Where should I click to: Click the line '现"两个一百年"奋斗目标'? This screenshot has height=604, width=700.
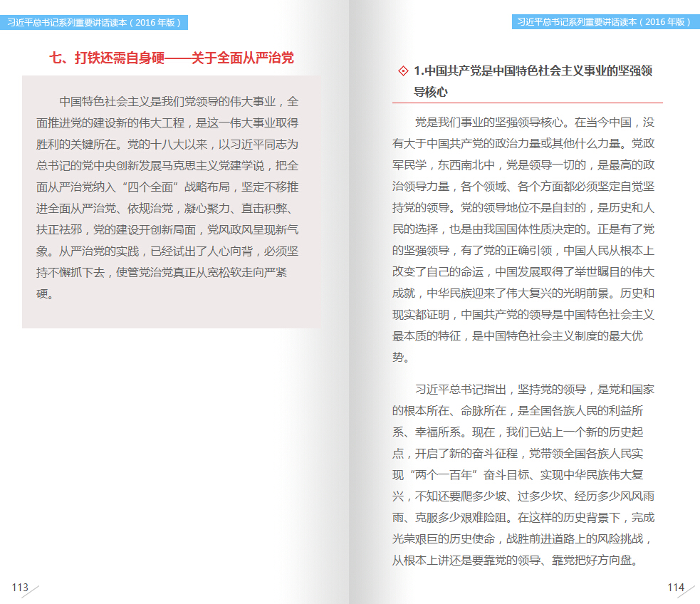[461, 475]
